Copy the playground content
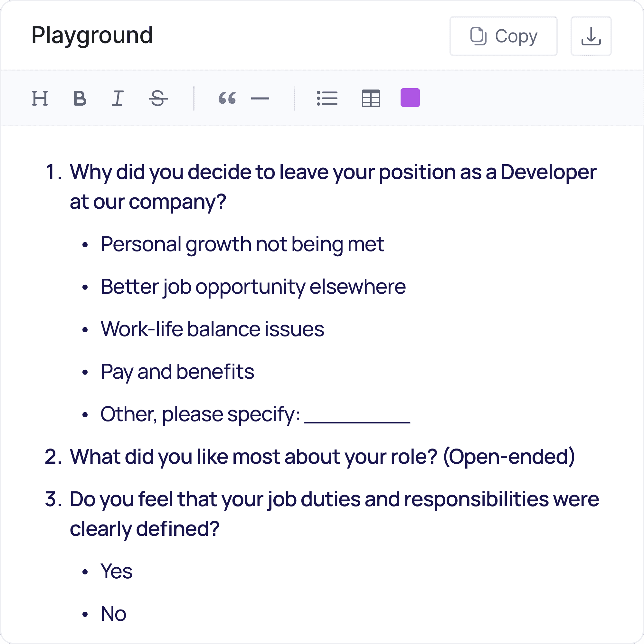 (503, 36)
